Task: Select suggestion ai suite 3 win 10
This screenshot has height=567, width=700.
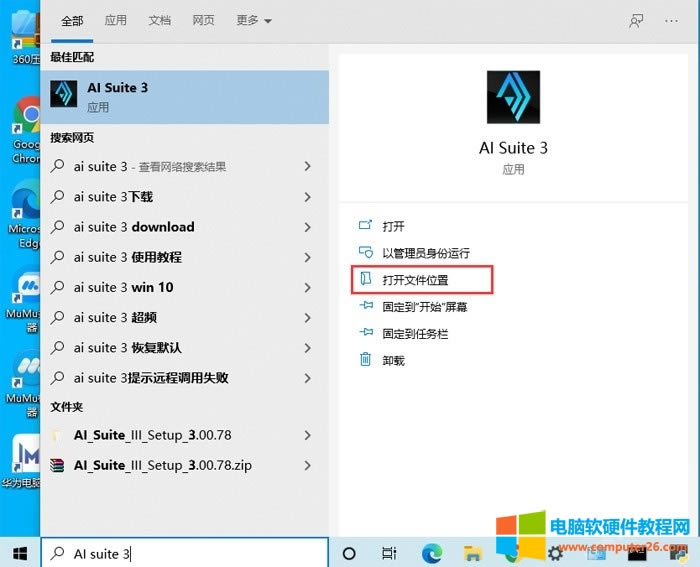Action: 185,288
